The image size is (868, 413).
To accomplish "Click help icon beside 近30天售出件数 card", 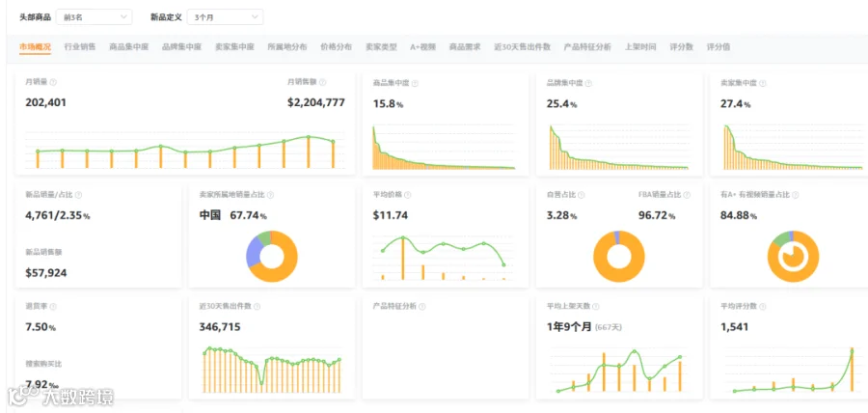I will click(257, 306).
